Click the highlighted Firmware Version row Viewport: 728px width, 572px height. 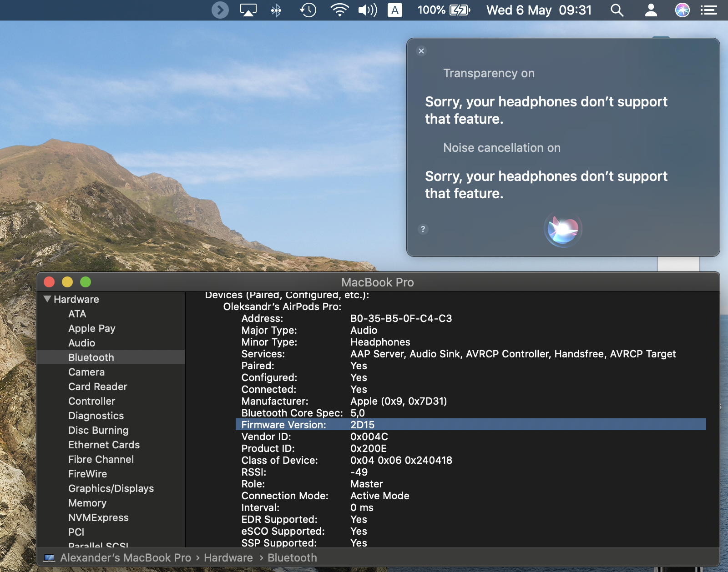click(x=471, y=425)
